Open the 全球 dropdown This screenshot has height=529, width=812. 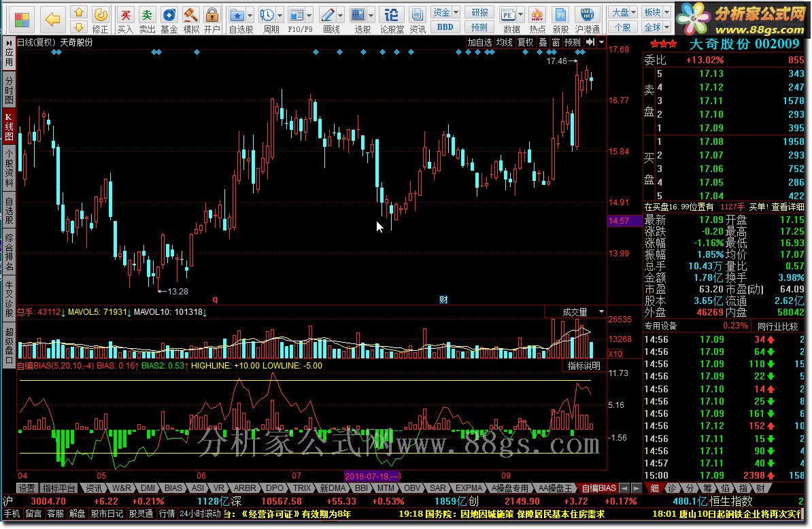656,27
